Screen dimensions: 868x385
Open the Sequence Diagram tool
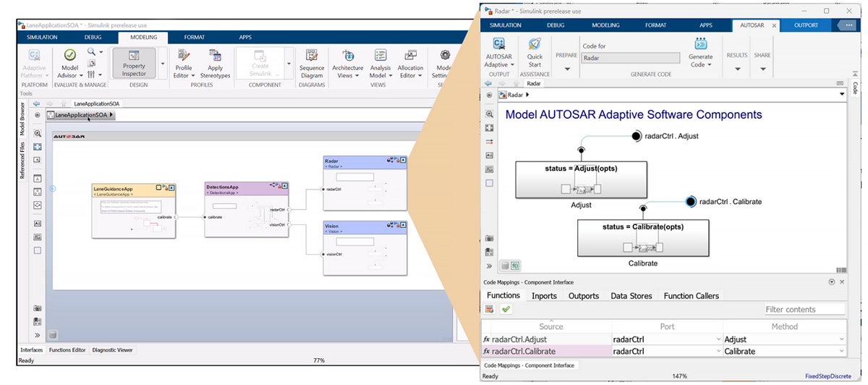coord(312,61)
